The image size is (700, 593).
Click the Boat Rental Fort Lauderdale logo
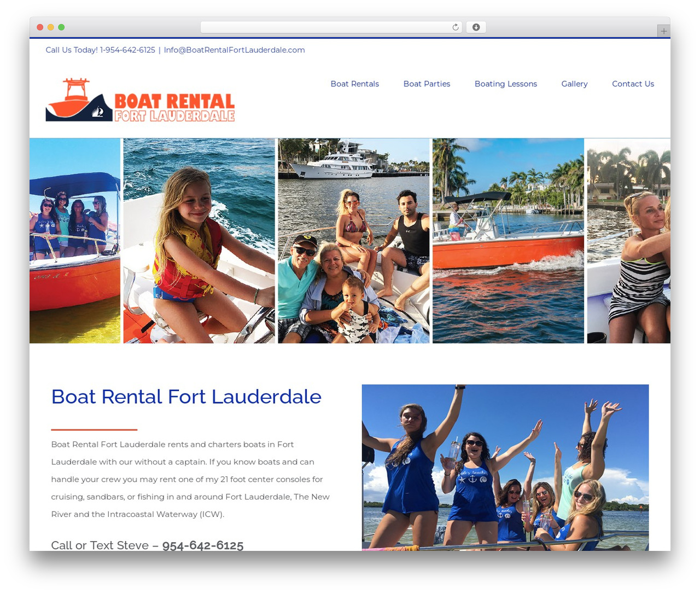click(140, 100)
